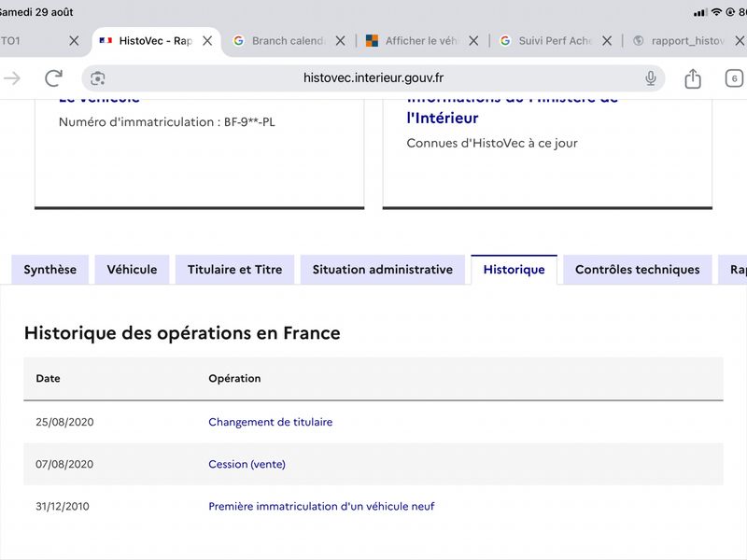Tap the cellular signal bars icon
Screen dimensions: 747x560
(700, 12)
